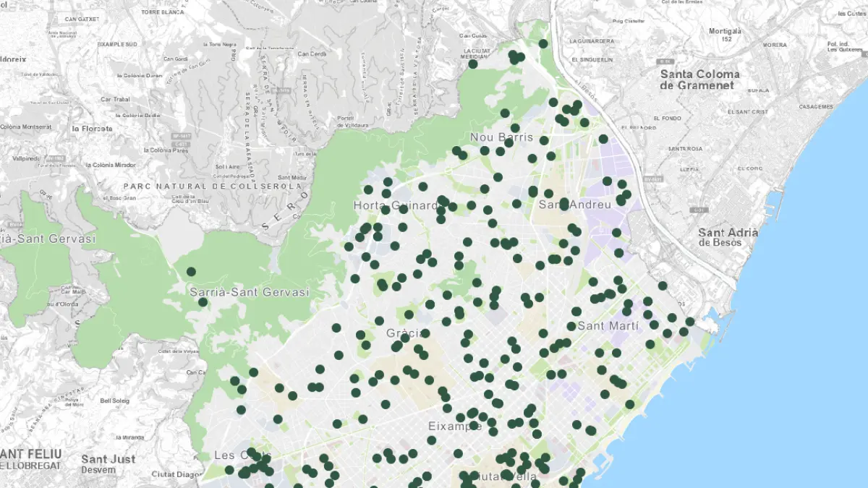Click the northernmost dark green map marker

tap(543, 43)
